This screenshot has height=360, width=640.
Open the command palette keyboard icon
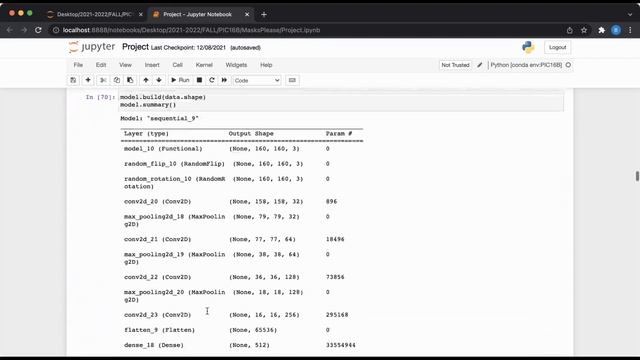[x=292, y=80]
